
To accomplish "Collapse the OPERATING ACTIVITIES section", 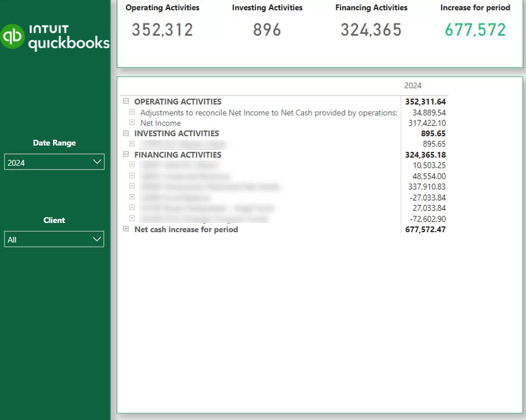I will [x=126, y=102].
